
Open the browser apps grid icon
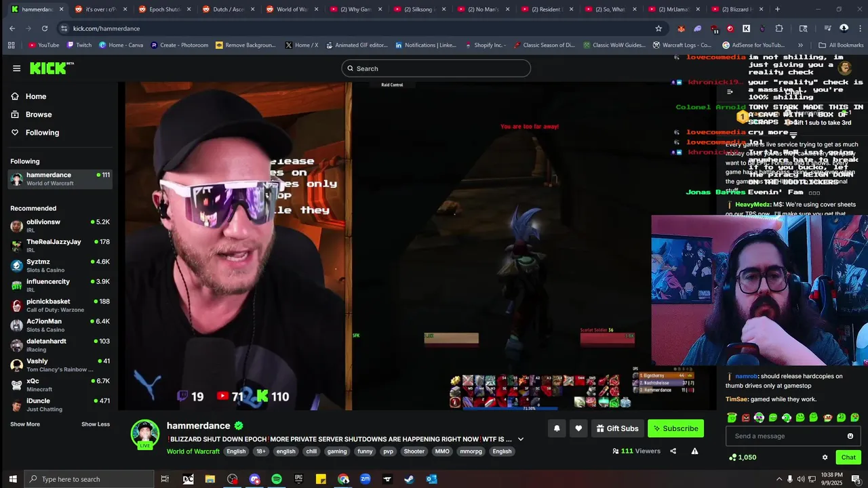coord(11,45)
